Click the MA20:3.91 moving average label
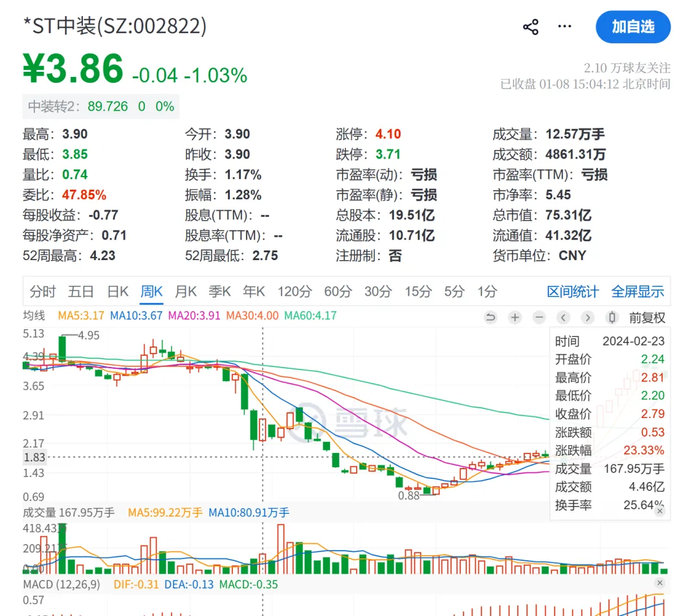The width and height of the screenshot is (699, 616). click(194, 316)
